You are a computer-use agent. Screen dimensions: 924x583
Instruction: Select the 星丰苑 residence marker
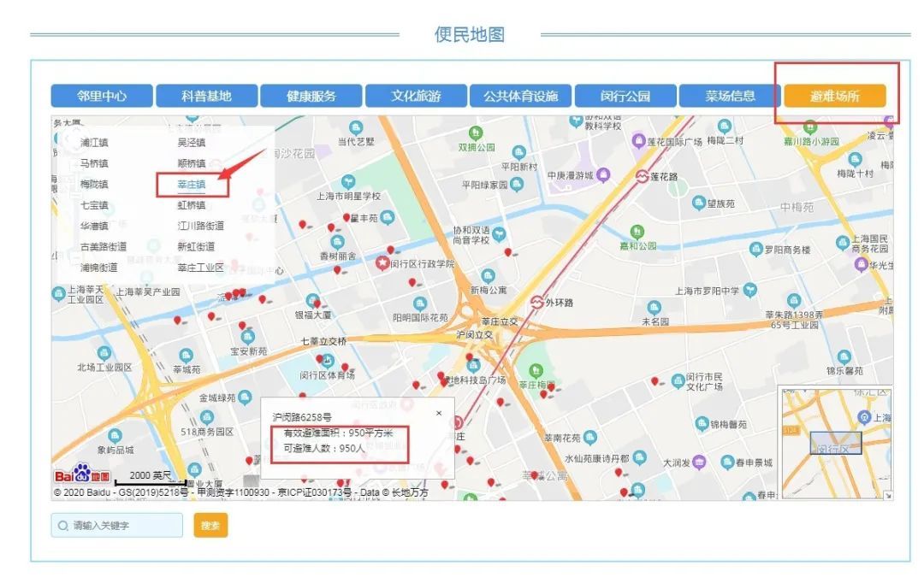click(388, 218)
